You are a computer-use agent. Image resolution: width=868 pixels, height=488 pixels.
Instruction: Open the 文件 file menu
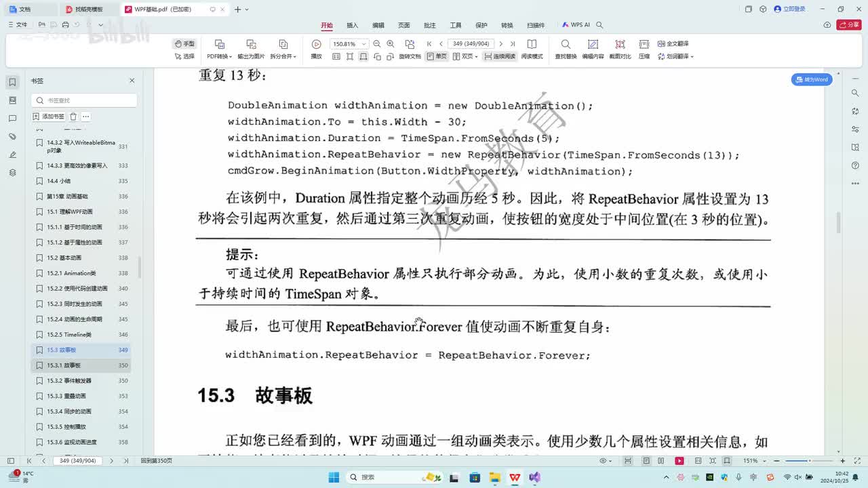(x=18, y=25)
